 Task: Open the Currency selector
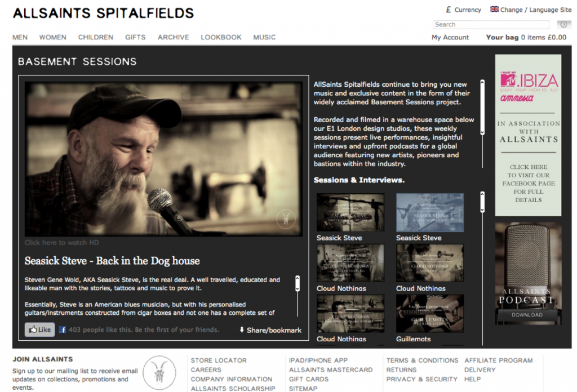pyautogui.click(x=463, y=10)
